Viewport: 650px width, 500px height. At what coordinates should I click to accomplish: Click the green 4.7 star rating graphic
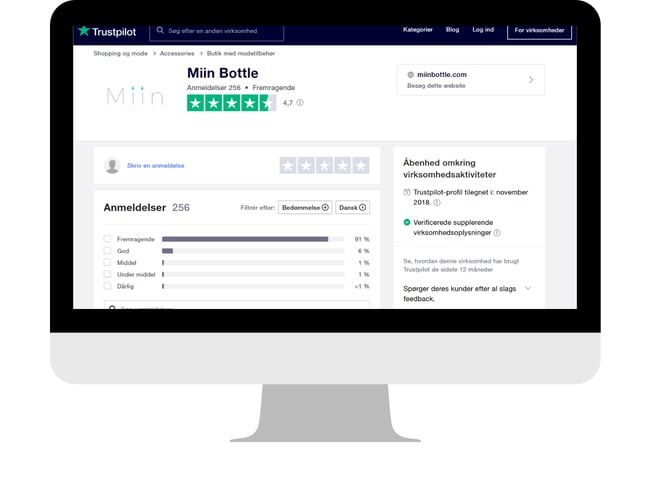[x=231, y=103]
